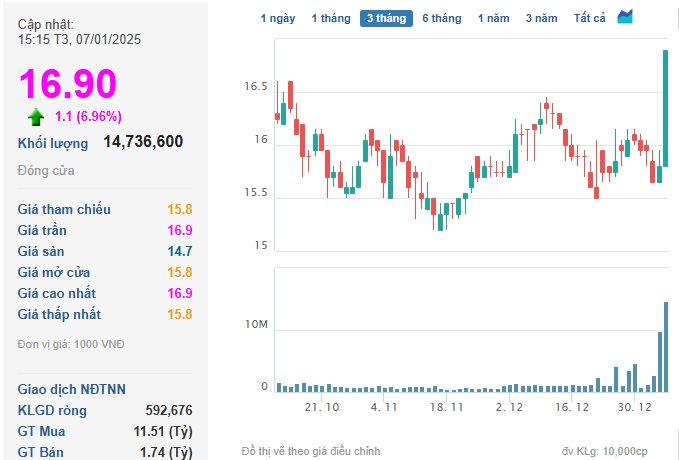
Task: Click the 'Giá sàn' label
Action: point(41,251)
